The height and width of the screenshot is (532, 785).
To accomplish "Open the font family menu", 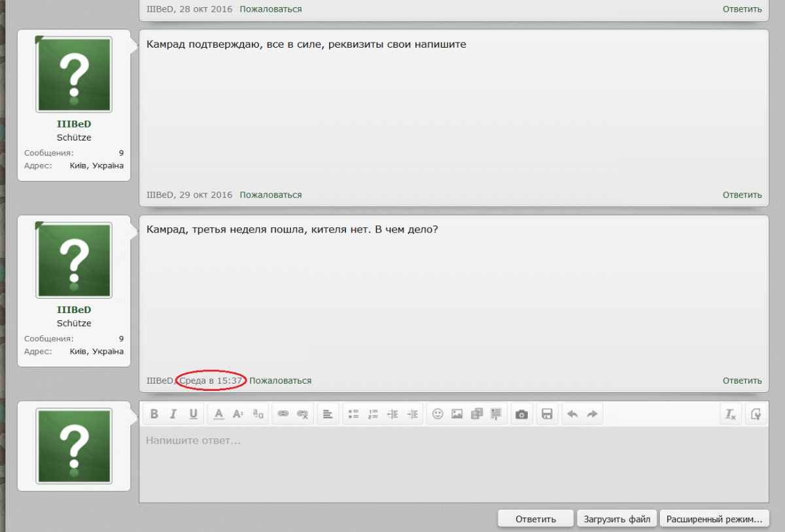I will (258, 414).
